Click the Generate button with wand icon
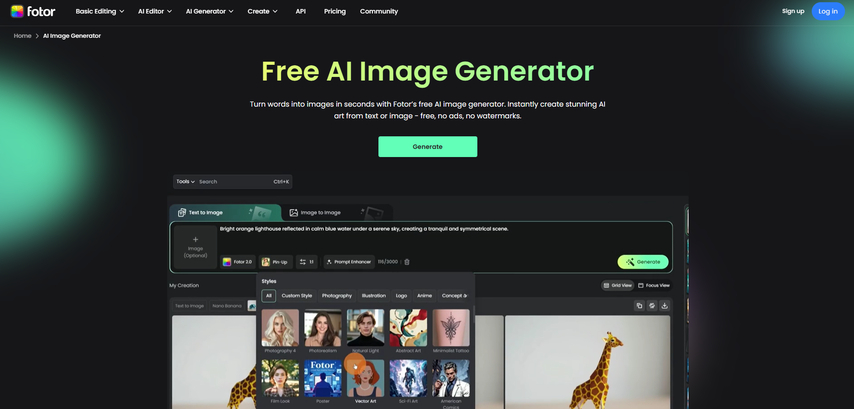 tap(643, 262)
